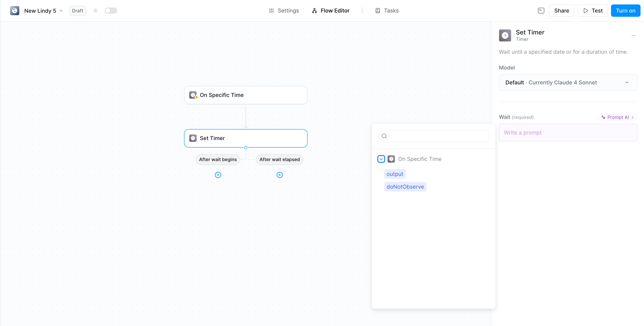Select the output variable chip

(395, 174)
